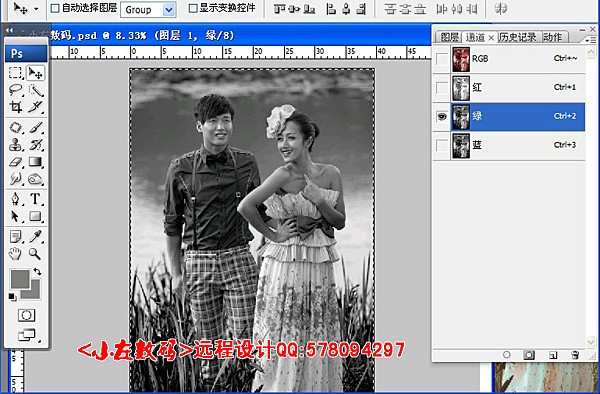Open the tool preset picker arrow

36,8
